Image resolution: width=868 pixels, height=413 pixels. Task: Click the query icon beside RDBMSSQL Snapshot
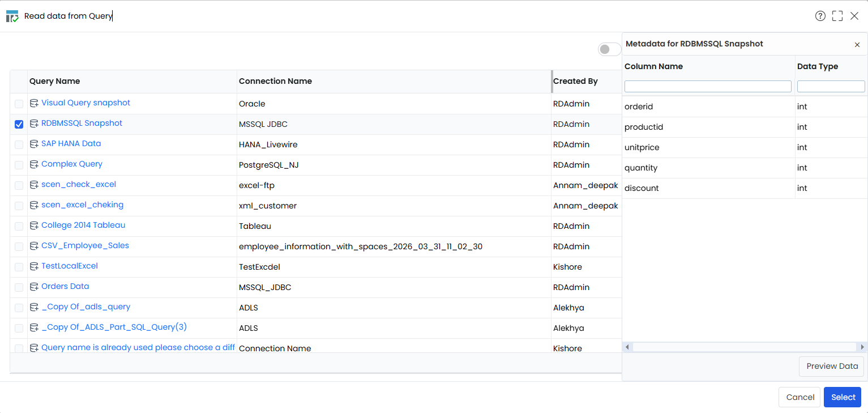[x=34, y=124]
